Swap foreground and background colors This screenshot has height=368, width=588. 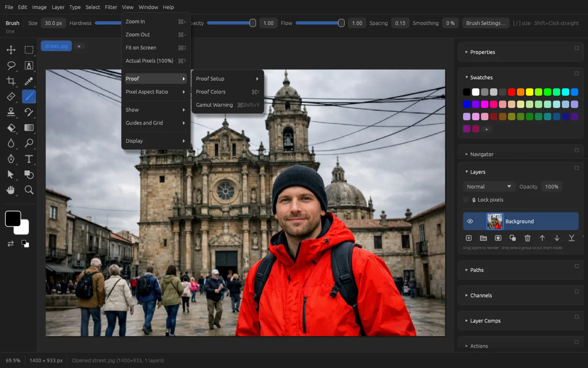pyautogui.click(x=11, y=244)
